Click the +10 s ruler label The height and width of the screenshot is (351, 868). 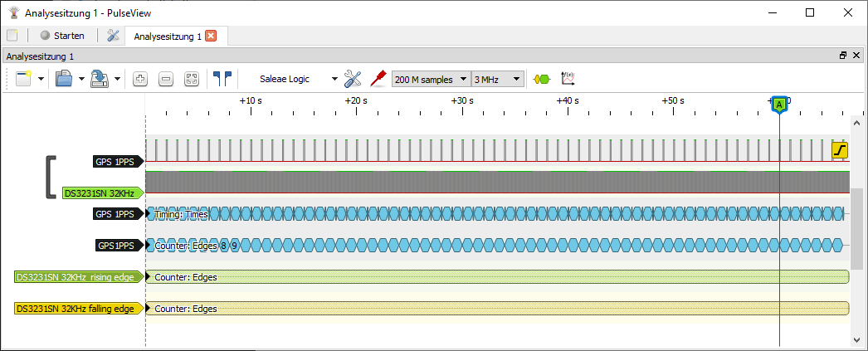[251, 100]
